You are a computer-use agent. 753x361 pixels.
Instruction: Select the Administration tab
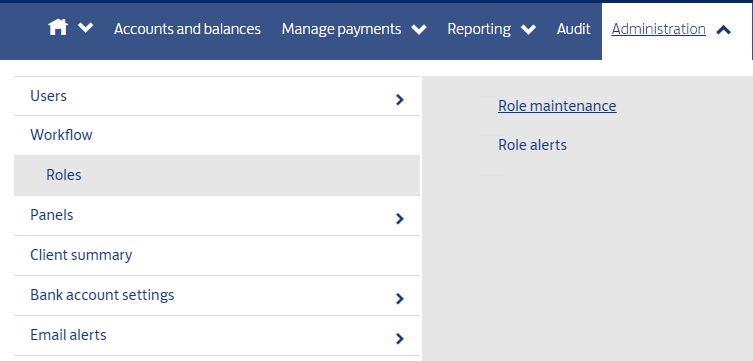click(x=658, y=29)
